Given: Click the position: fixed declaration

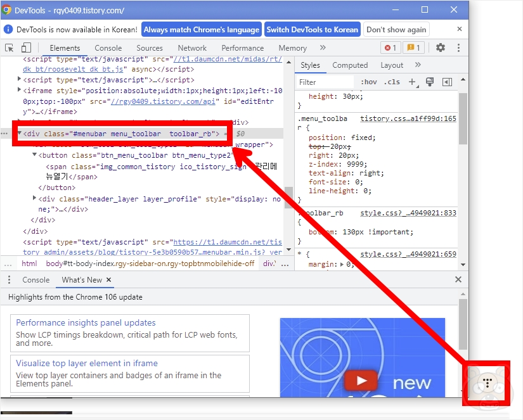Looking at the screenshot, I should [x=342, y=137].
